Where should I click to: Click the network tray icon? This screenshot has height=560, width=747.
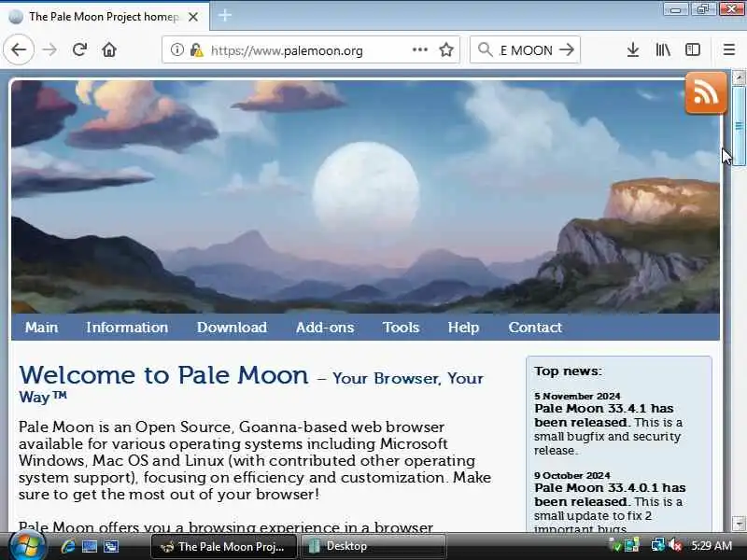(x=657, y=546)
